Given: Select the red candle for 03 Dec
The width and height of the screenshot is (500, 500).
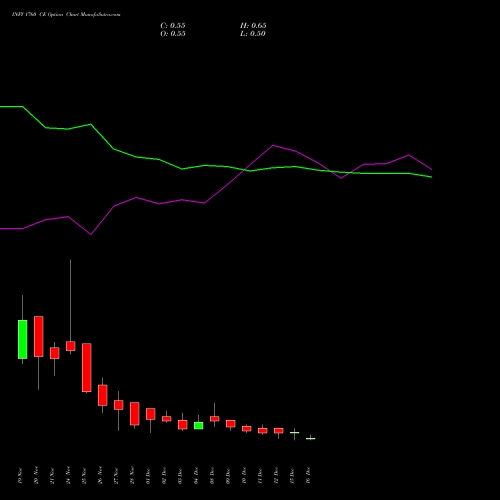Looking at the screenshot, I should (x=183, y=425).
